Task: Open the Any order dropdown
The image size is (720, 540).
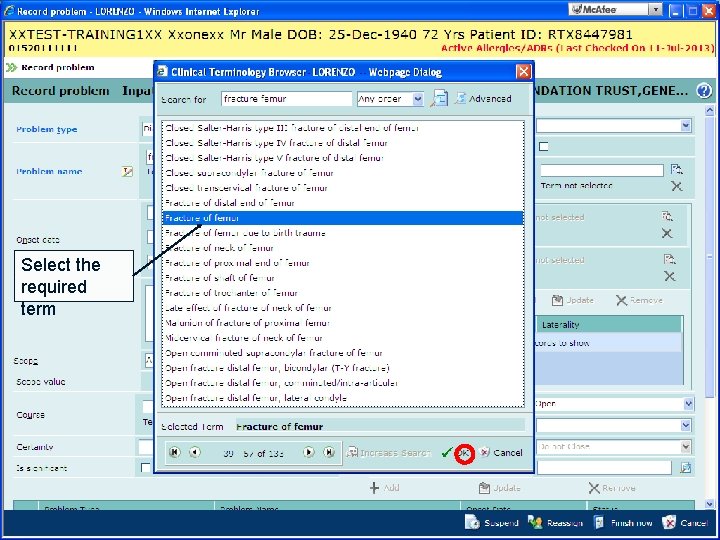Action: pyautogui.click(x=417, y=99)
